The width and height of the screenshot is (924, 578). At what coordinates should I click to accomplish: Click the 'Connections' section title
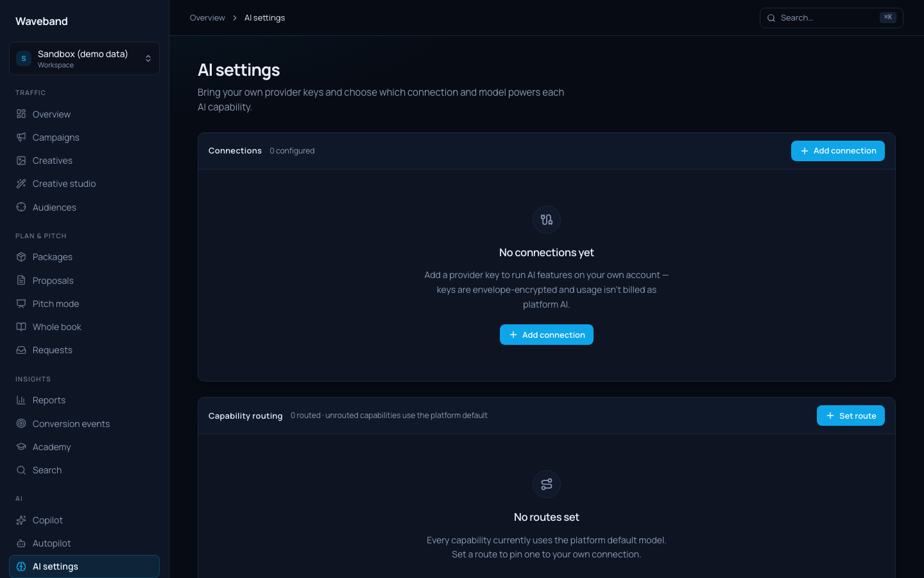tap(235, 151)
